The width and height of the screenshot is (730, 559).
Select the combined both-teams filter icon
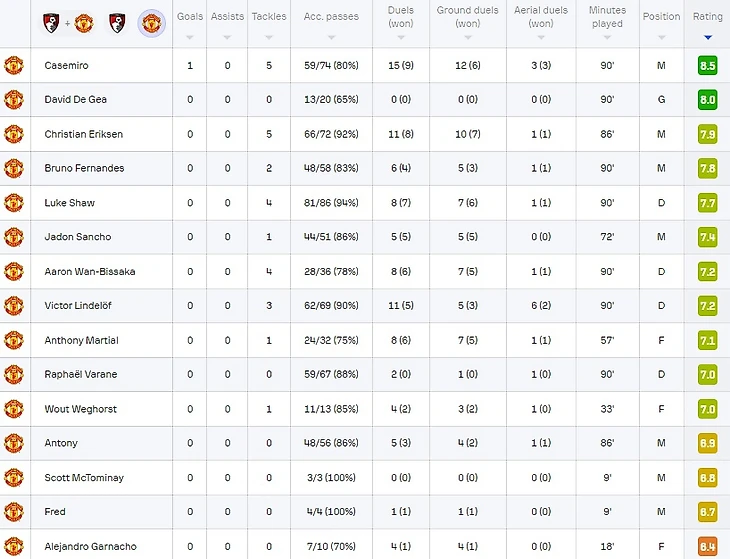coord(67,21)
